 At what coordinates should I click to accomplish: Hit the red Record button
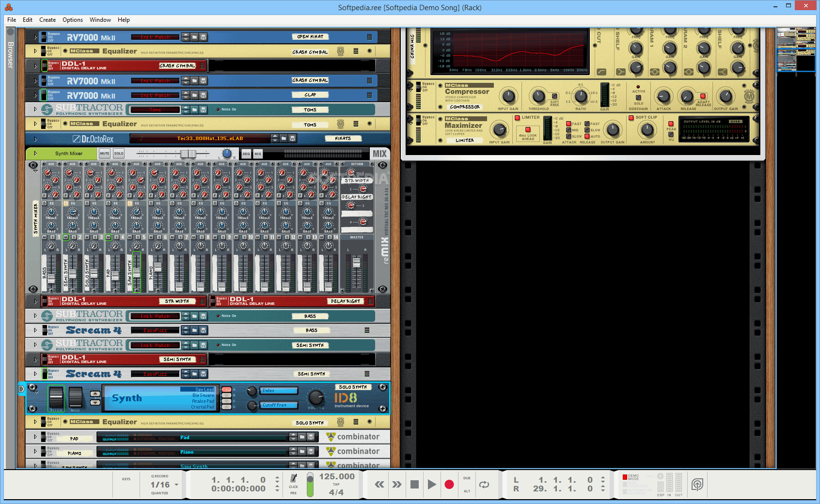click(x=449, y=484)
